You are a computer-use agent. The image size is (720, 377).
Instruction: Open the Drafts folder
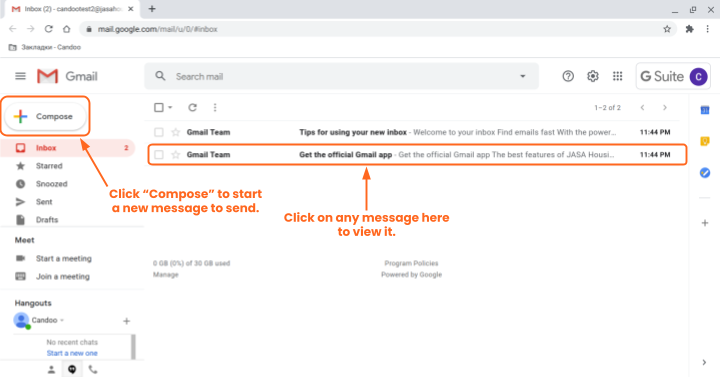(47, 219)
